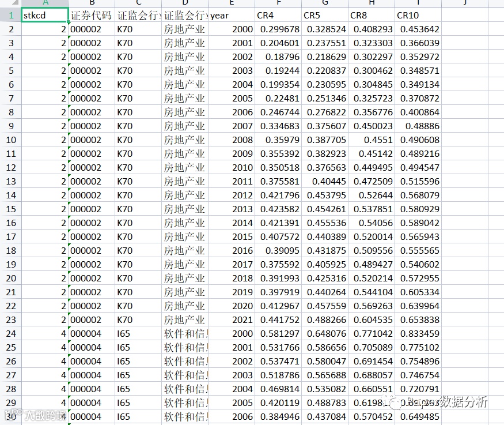Screen dimensions: 504x425
Task: Select CR5 value 0.488783
Action: (x=325, y=403)
